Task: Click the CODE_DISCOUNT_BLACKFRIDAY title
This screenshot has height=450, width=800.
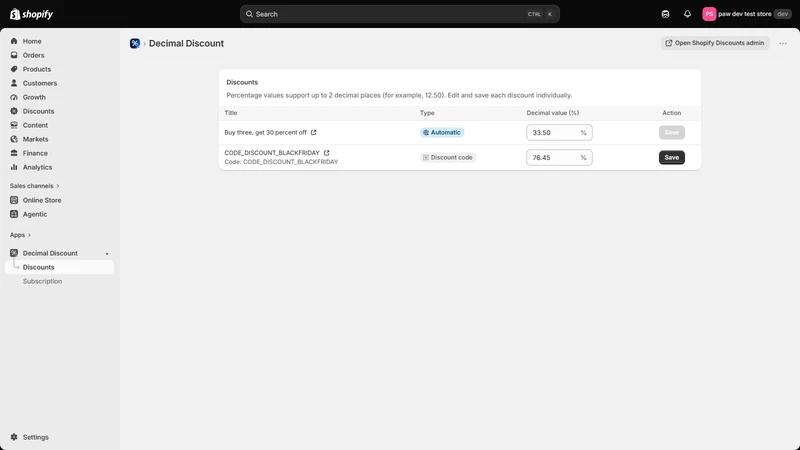Action: (272, 153)
